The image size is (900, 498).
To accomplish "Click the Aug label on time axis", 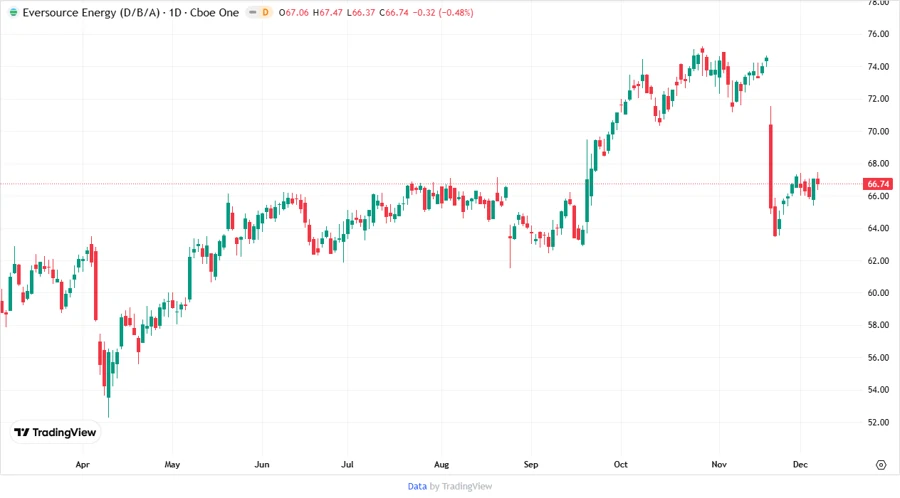I will pyautogui.click(x=441, y=465).
